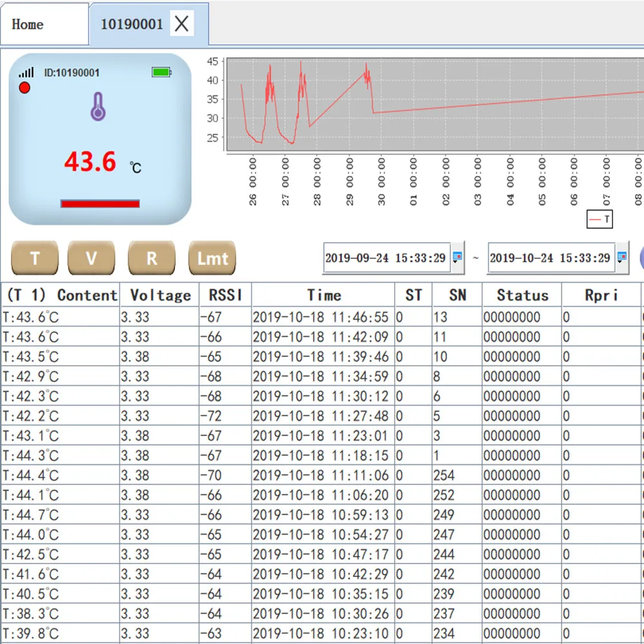
Task: Close the 10190001 tab
Action: click(x=182, y=24)
